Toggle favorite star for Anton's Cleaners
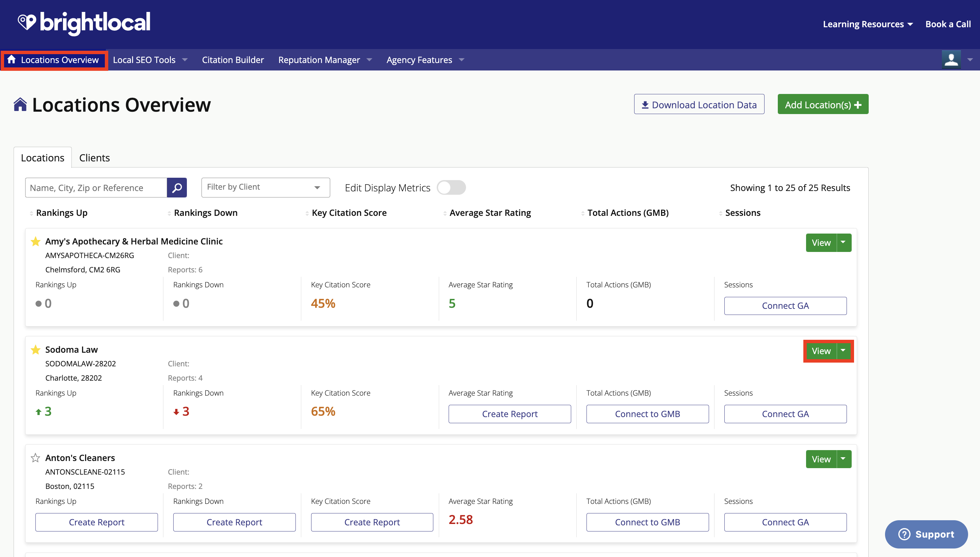The width and height of the screenshot is (980, 557). (35, 458)
